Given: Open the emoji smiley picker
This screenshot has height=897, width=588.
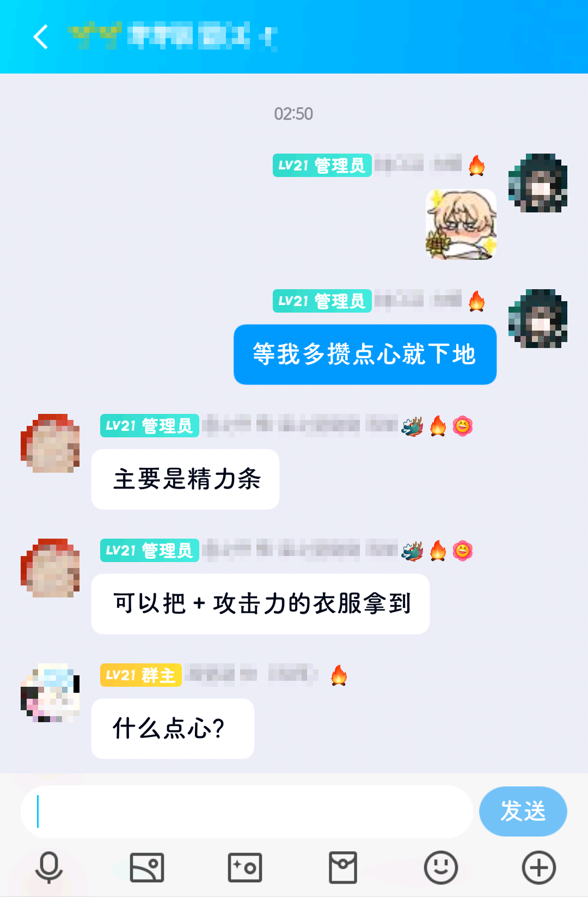Looking at the screenshot, I should 441,867.
